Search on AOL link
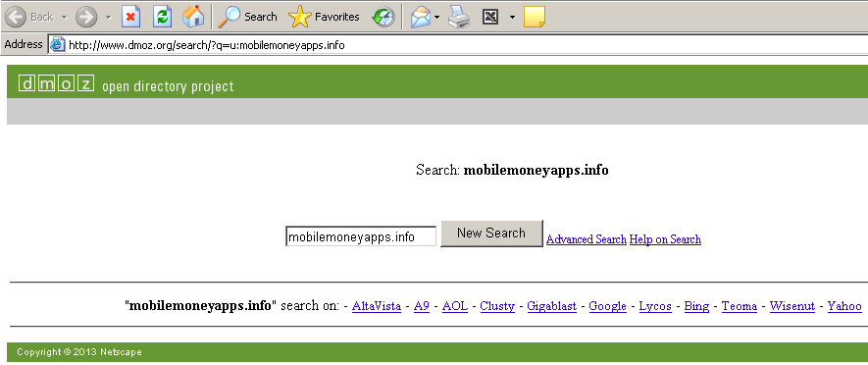The height and width of the screenshot is (365, 868). [455, 306]
